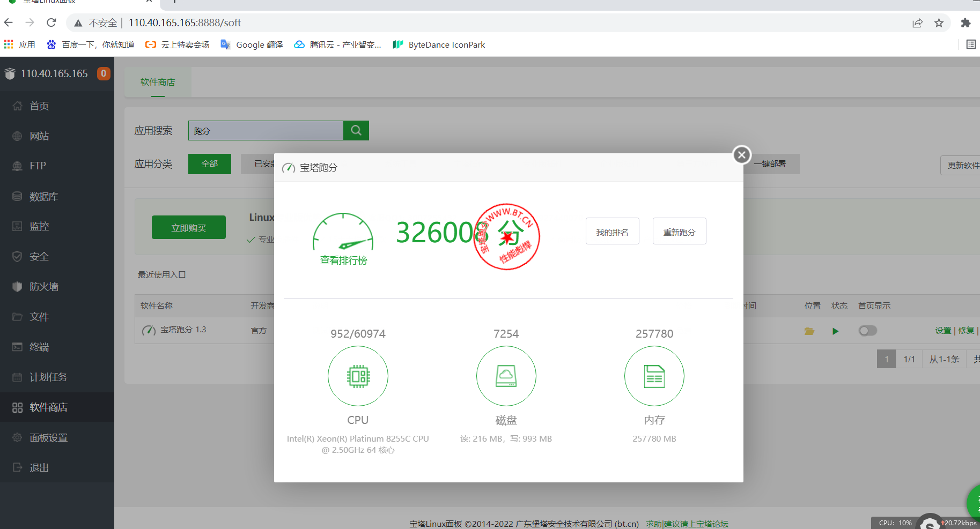Bookmark this page with star icon
The height and width of the screenshot is (529, 980).
click(x=939, y=23)
